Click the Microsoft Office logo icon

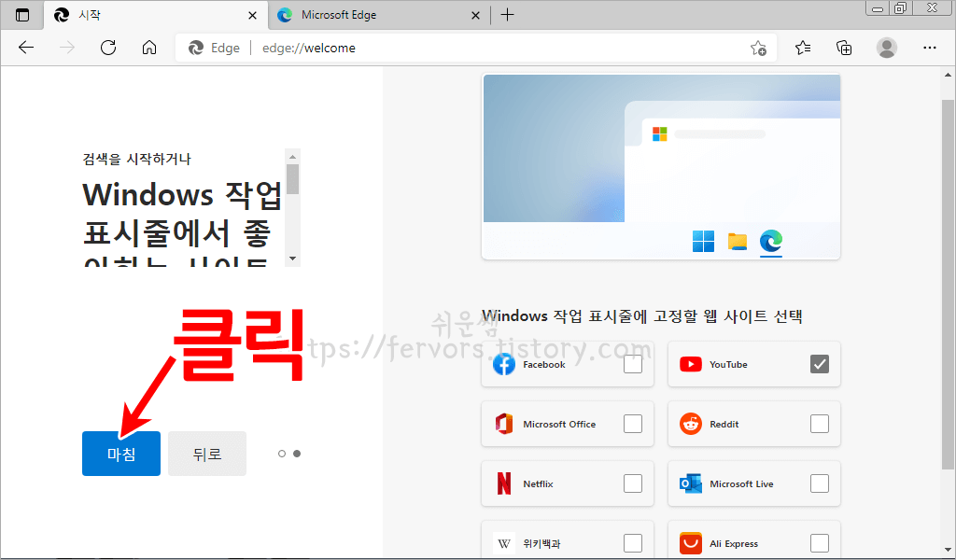503,424
